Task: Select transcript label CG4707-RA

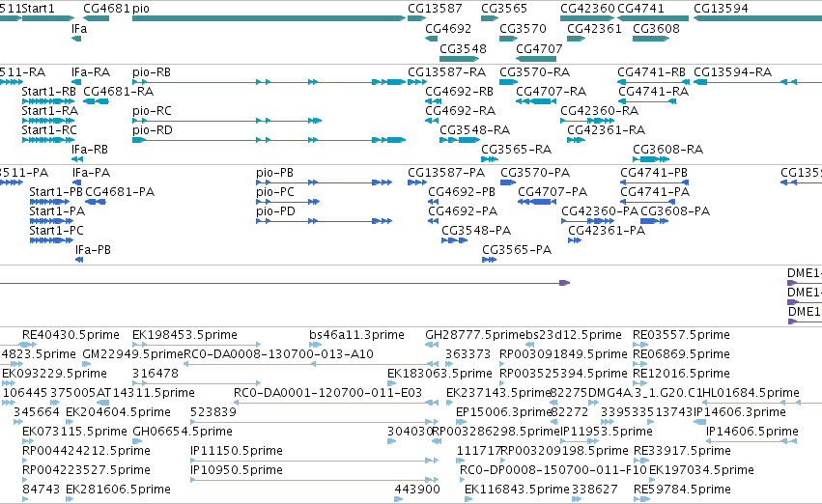Action: 551,91
